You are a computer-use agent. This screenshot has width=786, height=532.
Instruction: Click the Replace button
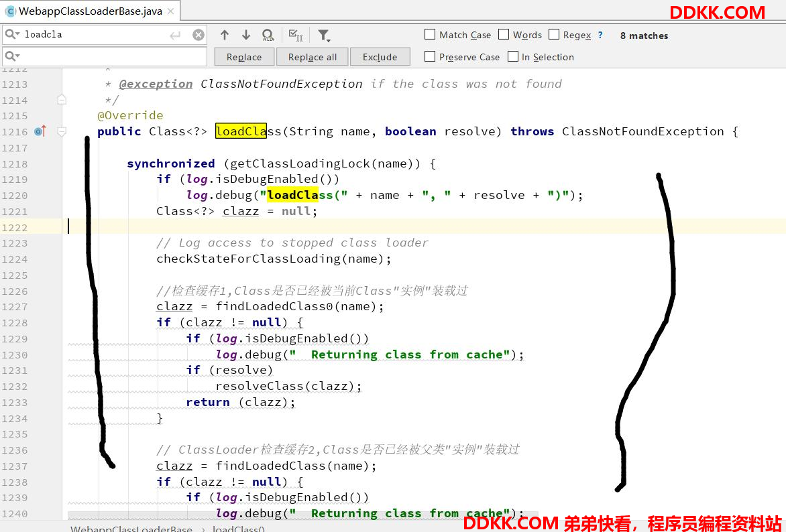click(244, 56)
